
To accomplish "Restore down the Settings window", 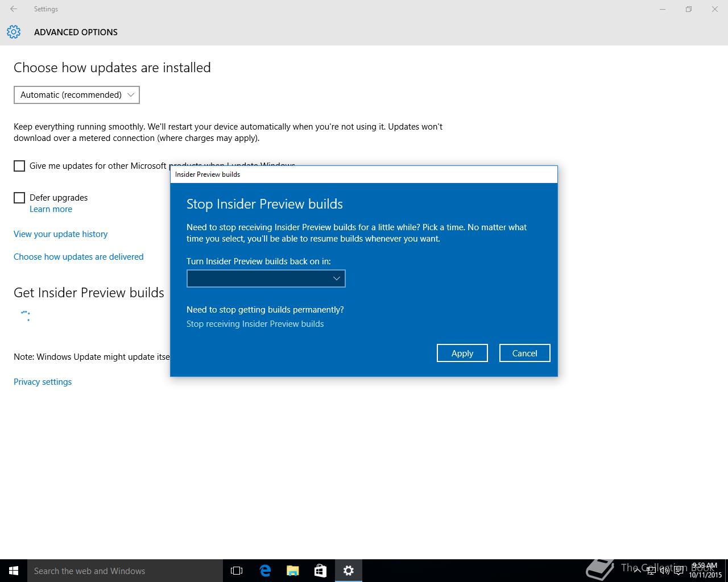I will click(689, 9).
